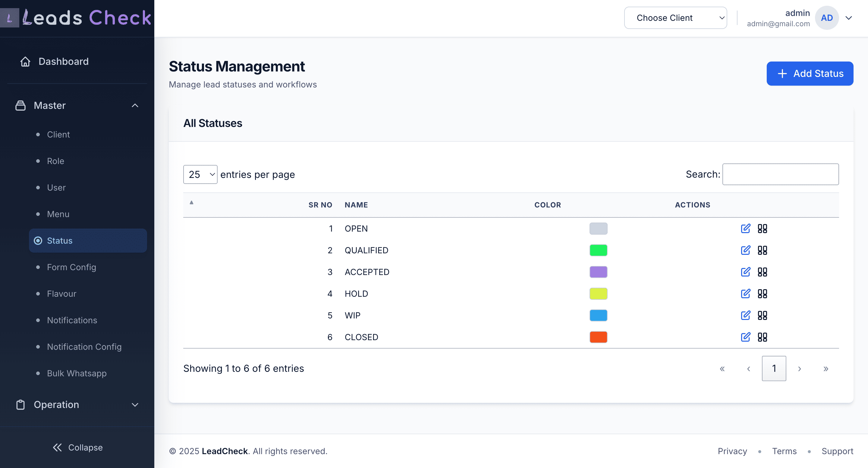Open the Choose Client dropdown

coord(675,17)
